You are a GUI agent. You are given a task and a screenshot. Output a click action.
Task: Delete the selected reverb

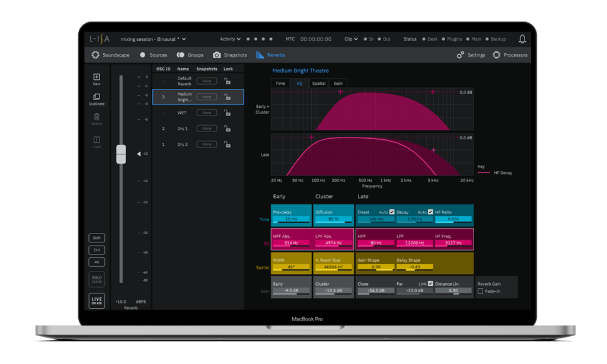tap(97, 119)
